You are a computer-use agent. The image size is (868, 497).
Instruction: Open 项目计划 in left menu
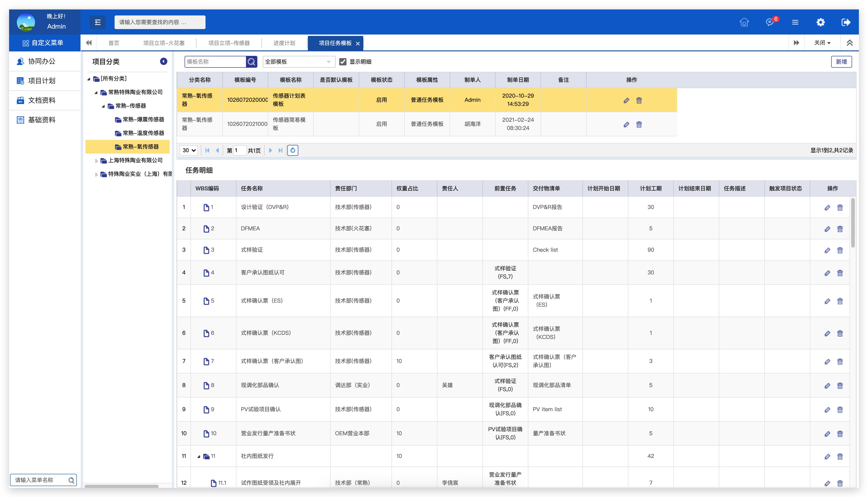[41, 81]
